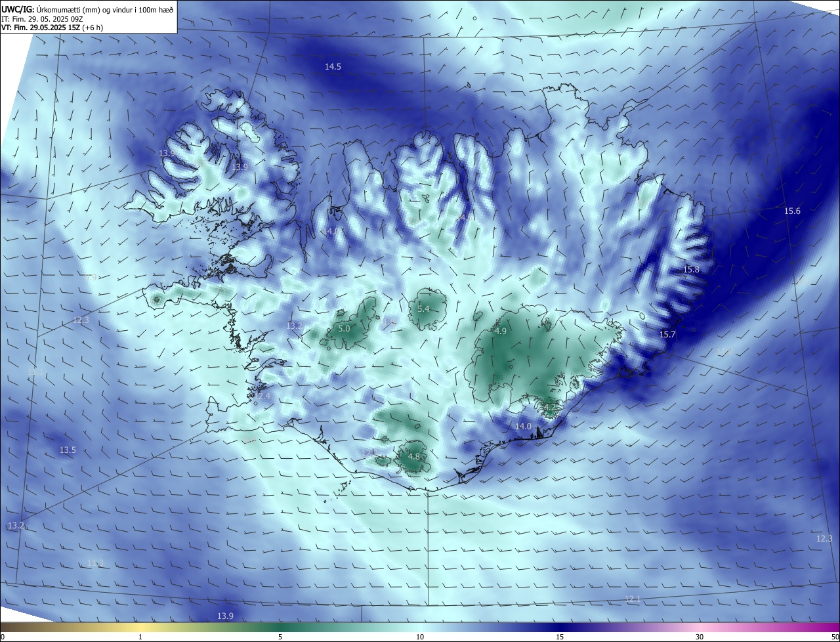Click the '30' tick label on the color scale

700,637
